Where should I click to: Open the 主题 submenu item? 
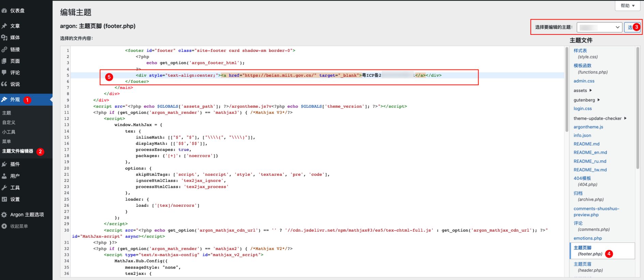pos(6,113)
